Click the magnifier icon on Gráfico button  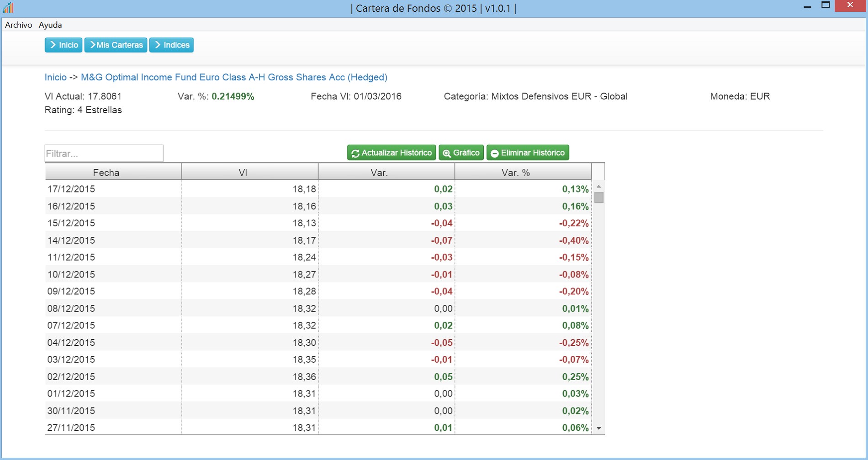[447, 153]
